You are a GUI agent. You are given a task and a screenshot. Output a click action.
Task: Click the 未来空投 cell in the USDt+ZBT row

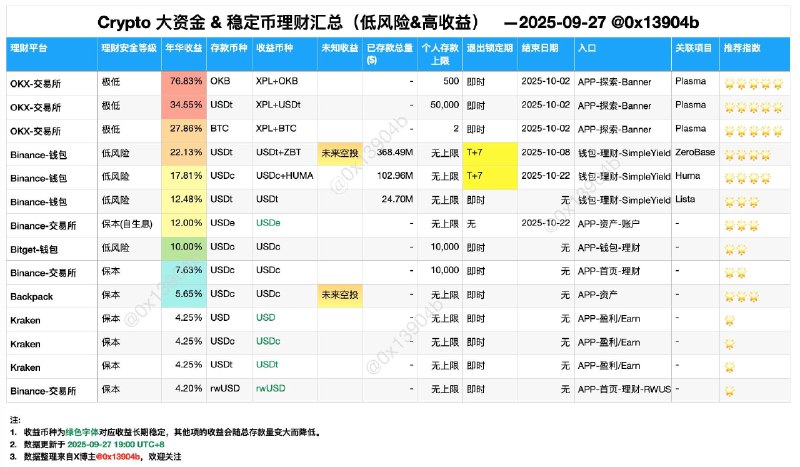pyautogui.click(x=340, y=153)
